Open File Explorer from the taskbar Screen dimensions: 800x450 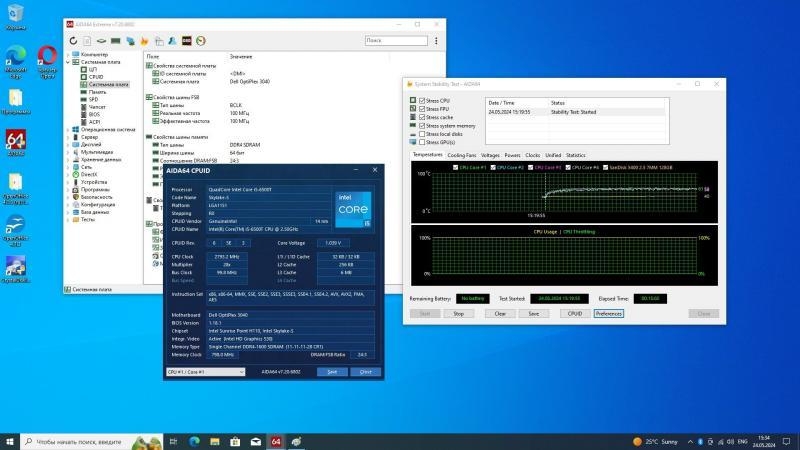click(x=215, y=441)
